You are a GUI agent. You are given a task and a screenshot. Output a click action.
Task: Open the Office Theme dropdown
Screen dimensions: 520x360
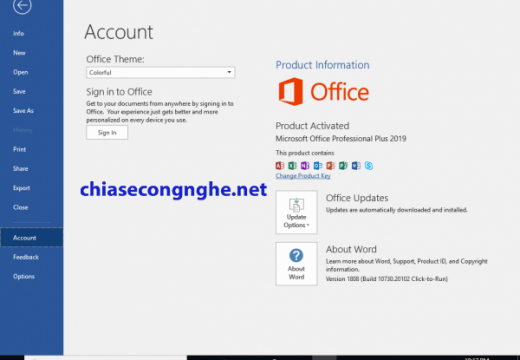160,72
